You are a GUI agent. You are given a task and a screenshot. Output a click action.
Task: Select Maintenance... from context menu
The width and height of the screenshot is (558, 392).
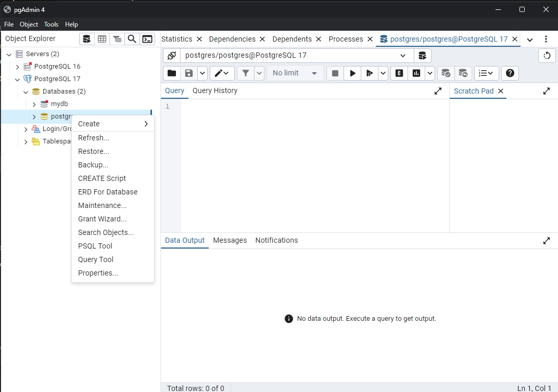[113, 205]
